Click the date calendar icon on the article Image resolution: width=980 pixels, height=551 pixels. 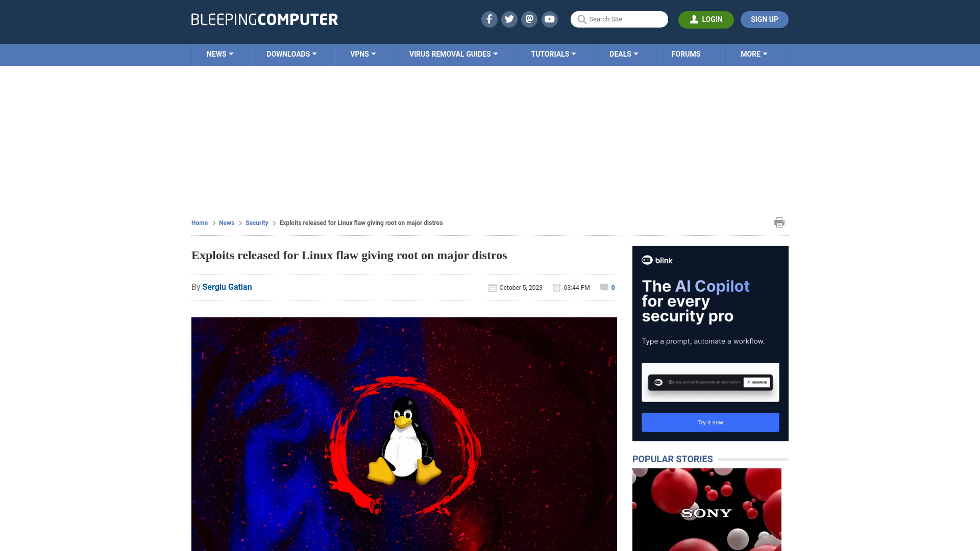[x=492, y=287]
